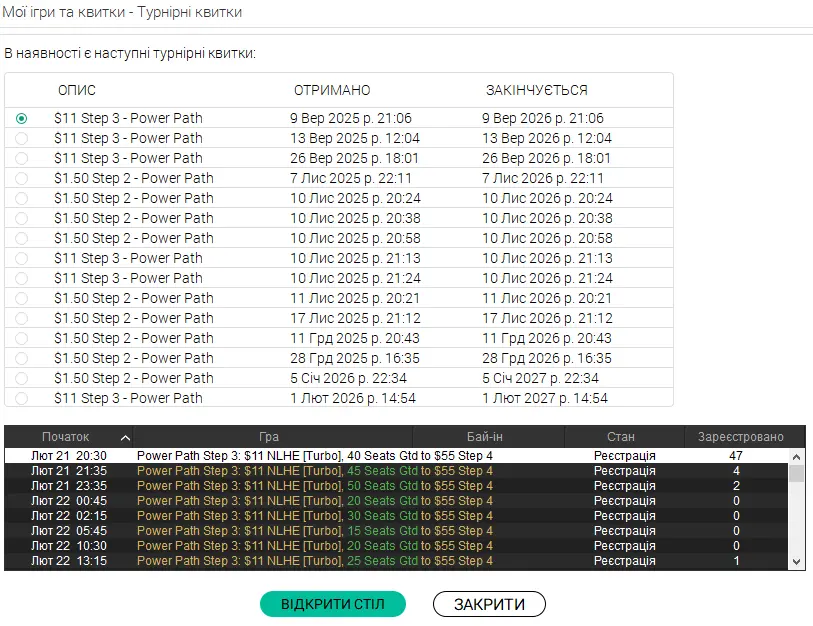Select the Лют 22 13:15 tournament with 25 seats
The height and width of the screenshot is (626, 813).
pos(314,561)
